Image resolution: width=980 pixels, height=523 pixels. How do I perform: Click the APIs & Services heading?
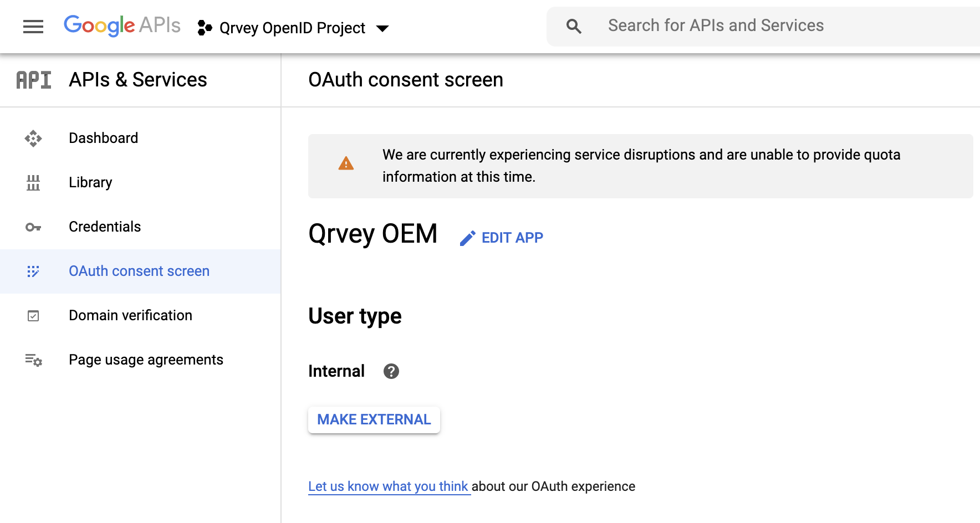tap(138, 80)
